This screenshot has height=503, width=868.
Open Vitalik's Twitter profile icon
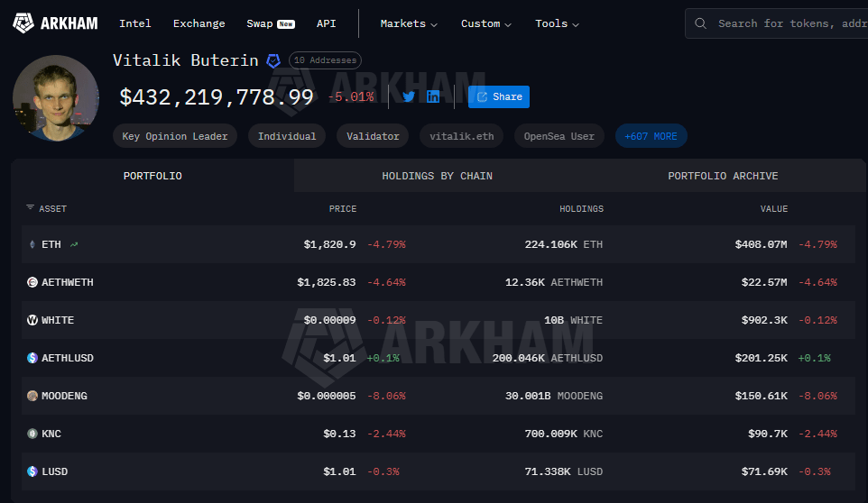(x=409, y=96)
